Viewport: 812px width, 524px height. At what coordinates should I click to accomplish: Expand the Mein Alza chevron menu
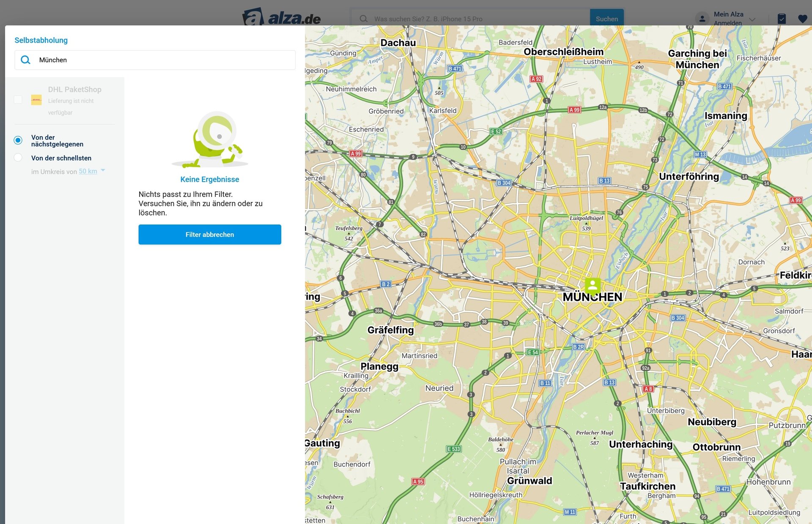tap(752, 19)
